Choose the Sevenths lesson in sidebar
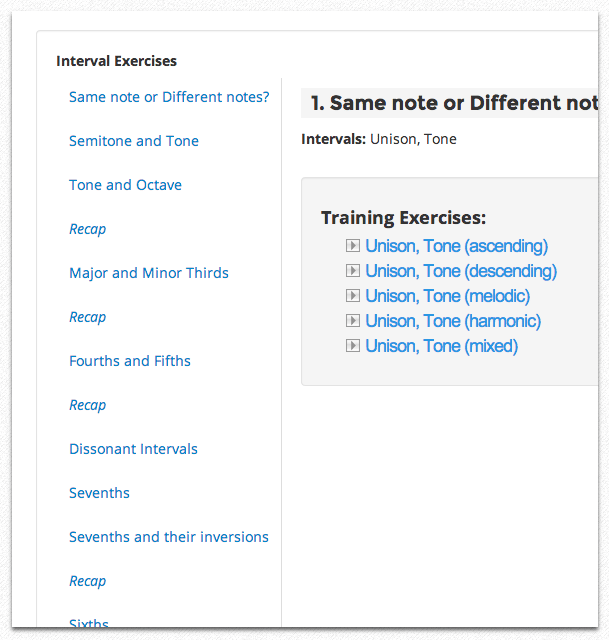The width and height of the screenshot is (609, 640). point(99,493)
